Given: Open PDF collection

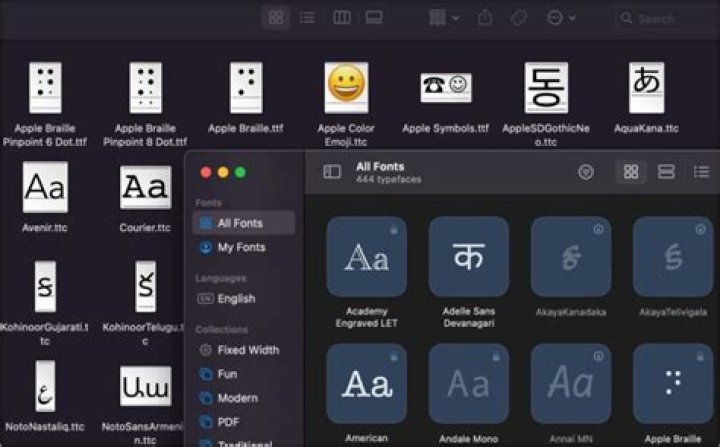Looking at the screenshot, I should 244,422.
